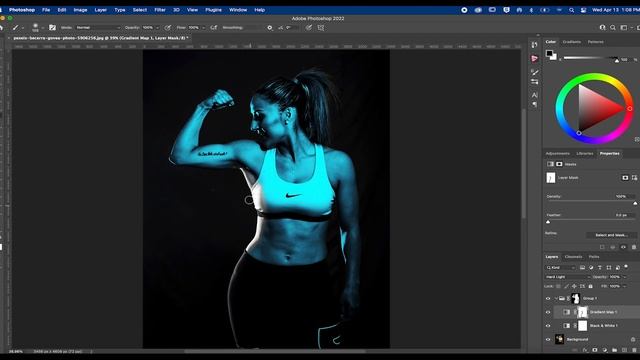Open the Window menu
The height and width of the screenshot is (360, 640).
point(238,10)
